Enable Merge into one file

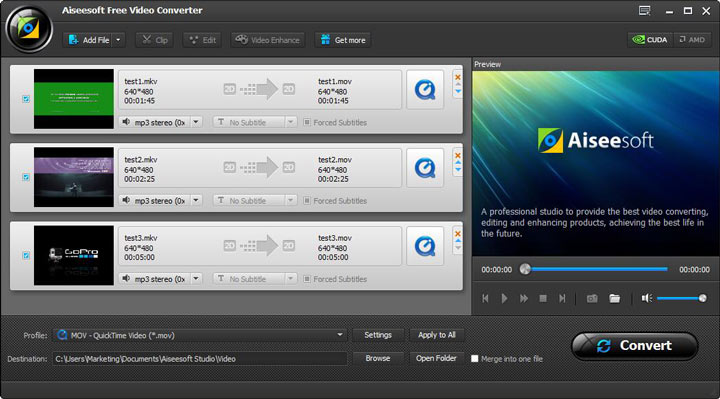tap(475, 359)
